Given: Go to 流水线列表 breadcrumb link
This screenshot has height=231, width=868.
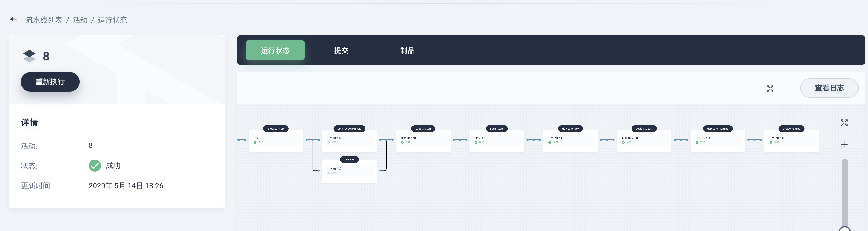Looking at the screenshot, I should click(x=44, y=20).
